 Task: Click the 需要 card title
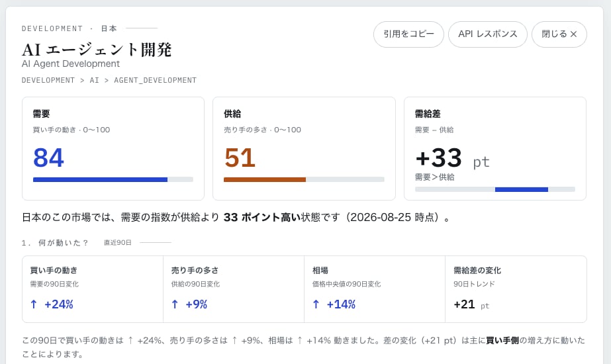41,114
